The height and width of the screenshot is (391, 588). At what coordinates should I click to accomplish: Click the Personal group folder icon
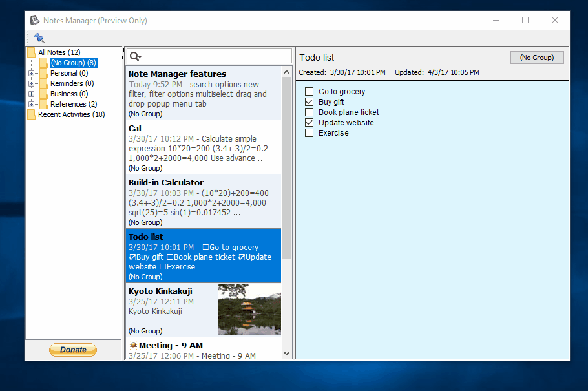coord(45,73)
